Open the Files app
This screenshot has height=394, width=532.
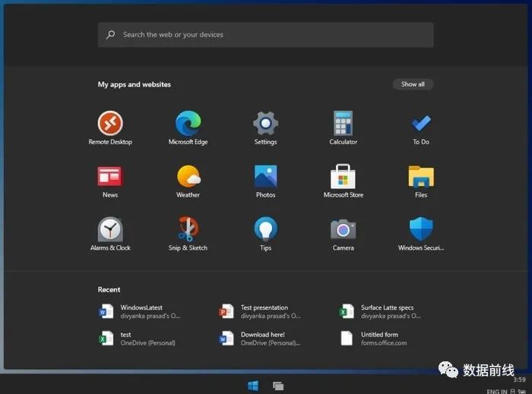[x=421, y=181]
